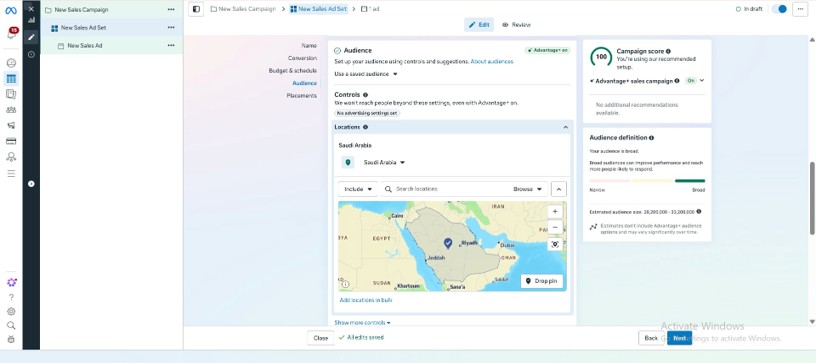Open the top-right more options ellipsis button

pyautogui.click(x=800, y=9)
